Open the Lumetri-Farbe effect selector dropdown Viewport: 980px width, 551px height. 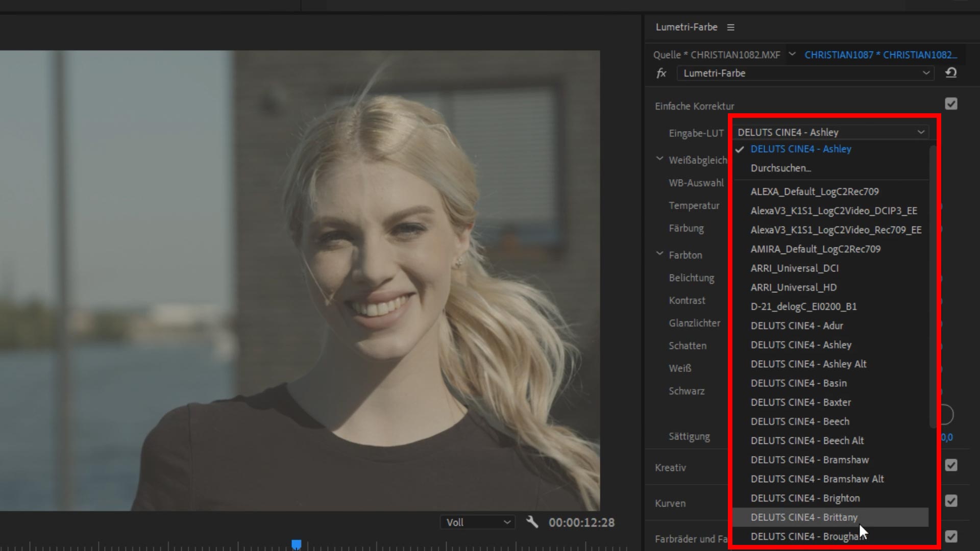[x=805, y=73]
